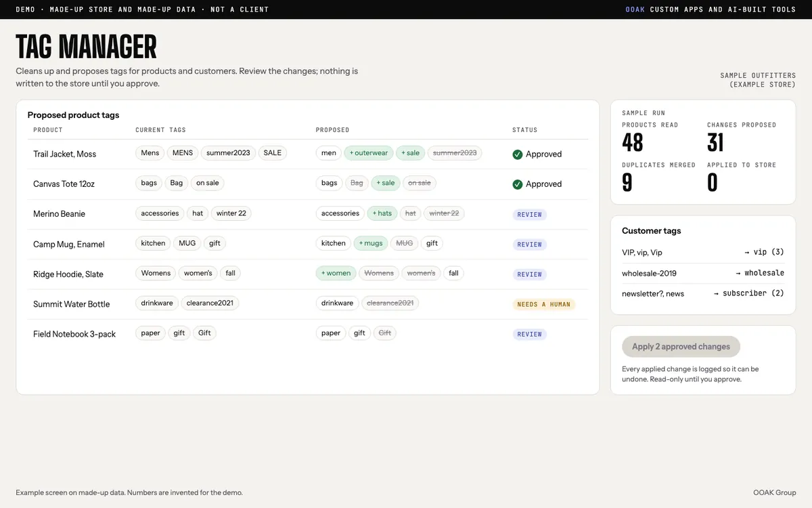Image resolution: width=812 pixels, height=508 pixels.
Task: Click the Field Notebook 3-pack product name
Action: [74, 334]
